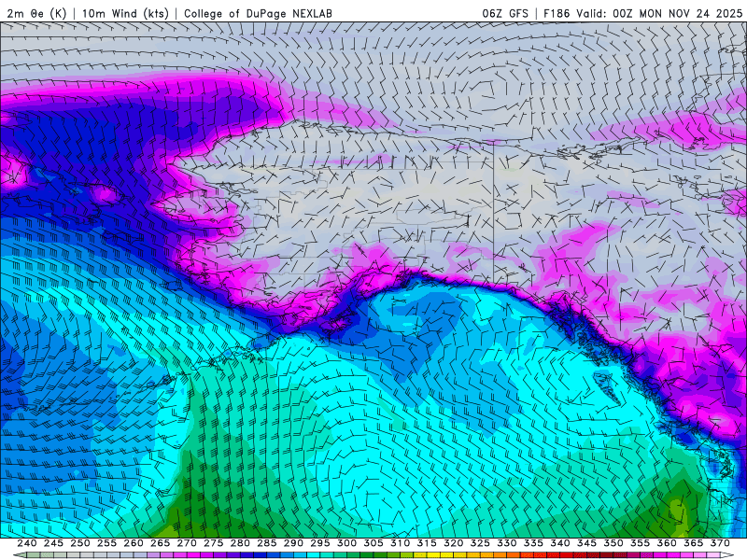This screenshot has height=560, width=747.
Task: Click the 315 scale label
Action: point(427,543)
